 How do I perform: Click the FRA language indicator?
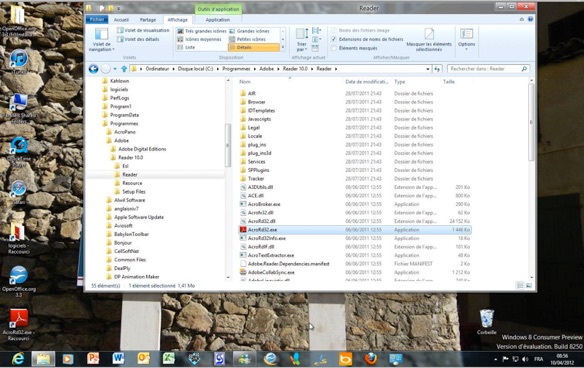click(x=539, y=359)
